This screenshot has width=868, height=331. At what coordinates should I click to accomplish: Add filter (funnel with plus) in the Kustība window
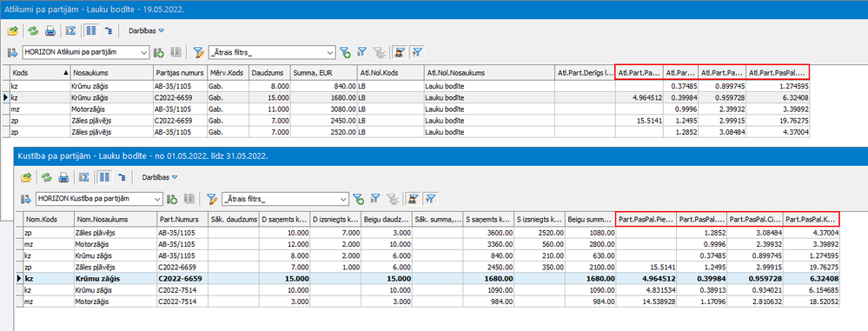tap(359, 199)
